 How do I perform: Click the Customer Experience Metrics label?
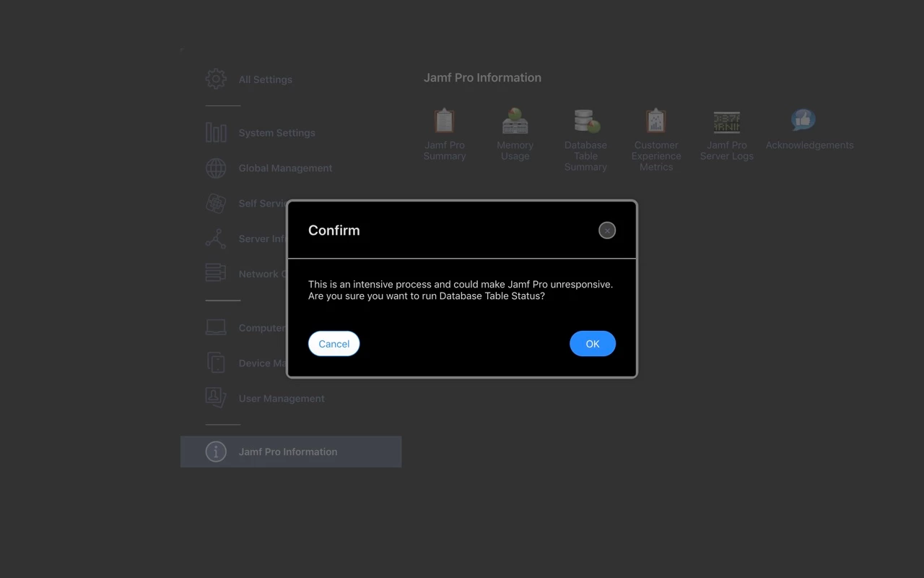pos(656,156)
